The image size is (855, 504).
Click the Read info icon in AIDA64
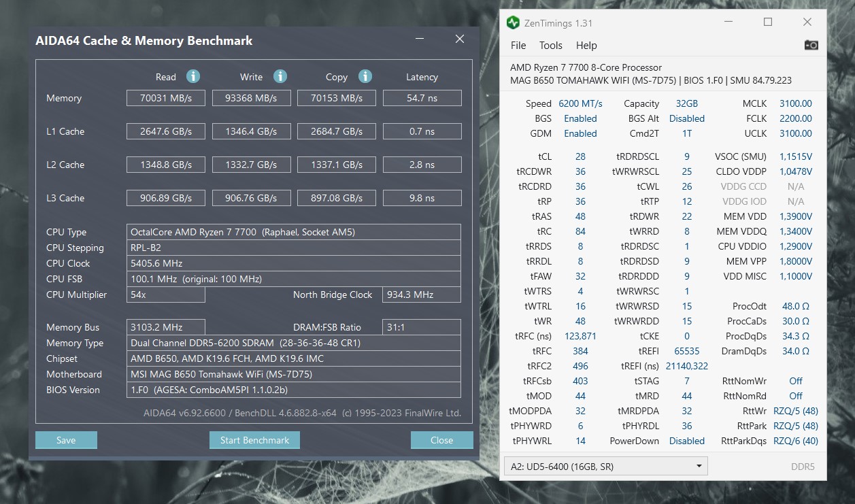click(x=193, y=76)
